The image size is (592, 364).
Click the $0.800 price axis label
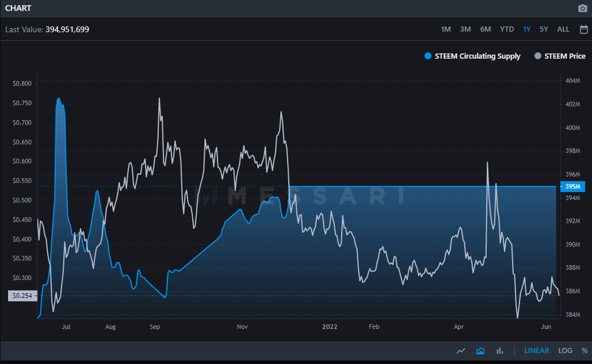(22, 84)
